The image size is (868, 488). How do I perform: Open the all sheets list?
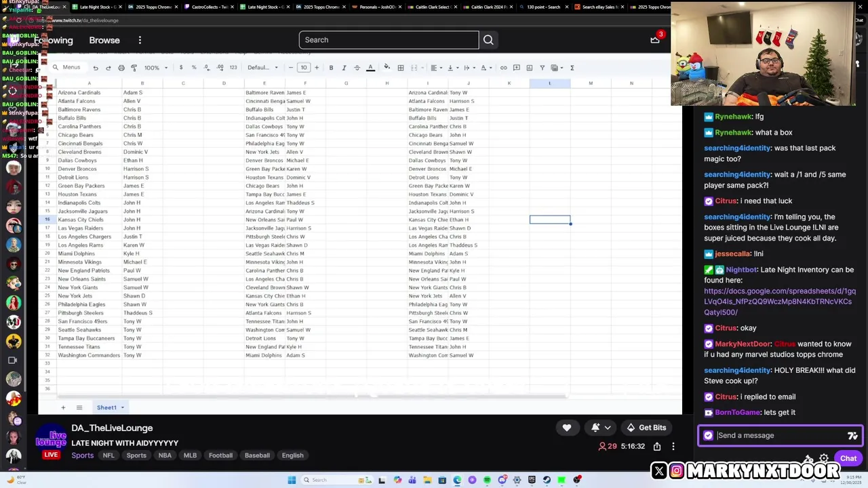[x=79, y=407]
